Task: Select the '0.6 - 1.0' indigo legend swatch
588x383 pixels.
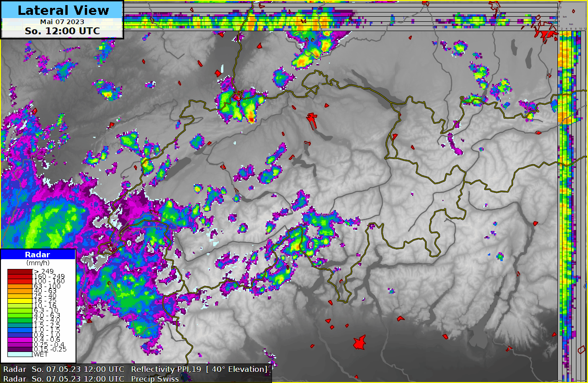Action: [x=20, y=335]
